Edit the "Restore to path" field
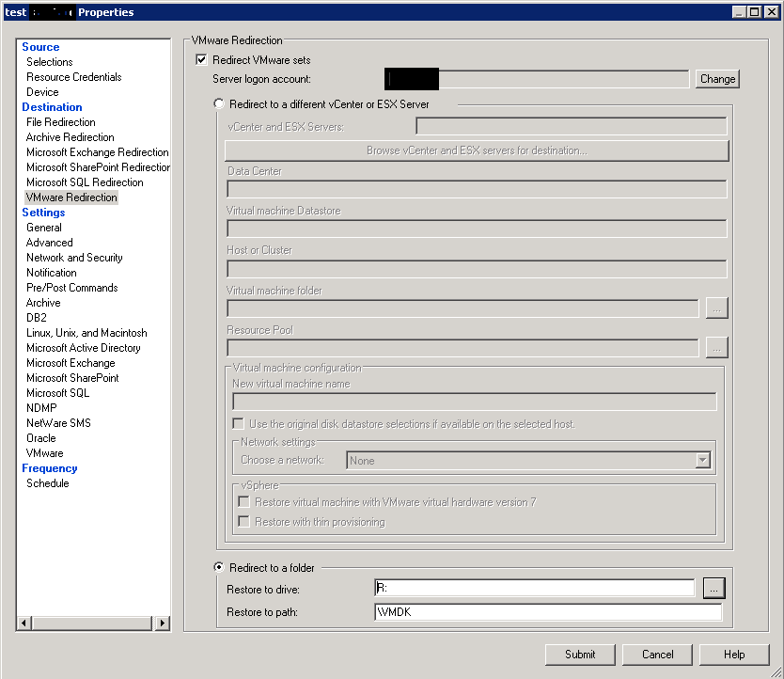The width and height of the screenshot is (784, 679). [x=545, y=610]
